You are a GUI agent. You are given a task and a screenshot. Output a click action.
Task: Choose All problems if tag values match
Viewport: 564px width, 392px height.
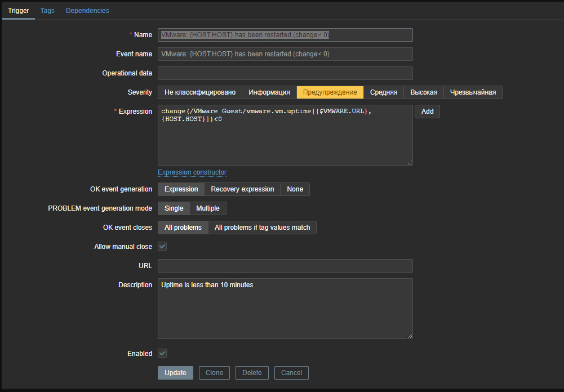click(x=262, y=228)
